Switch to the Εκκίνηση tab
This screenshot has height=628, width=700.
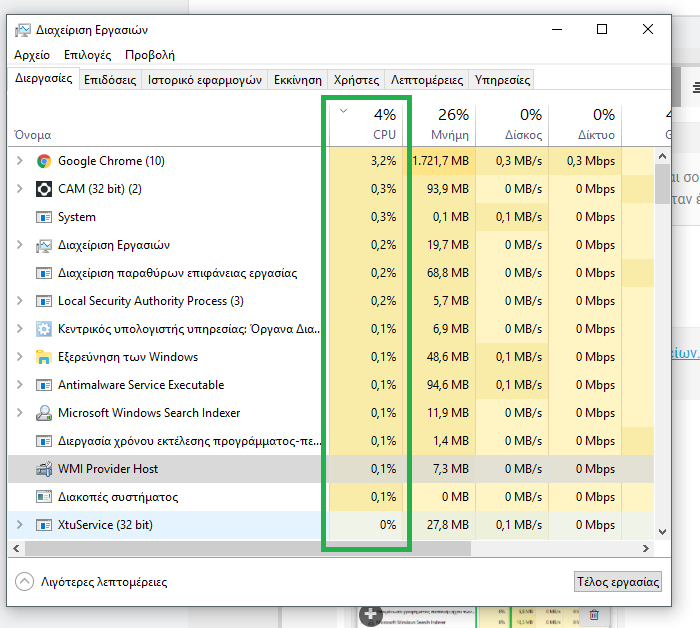tap(298, 80)
